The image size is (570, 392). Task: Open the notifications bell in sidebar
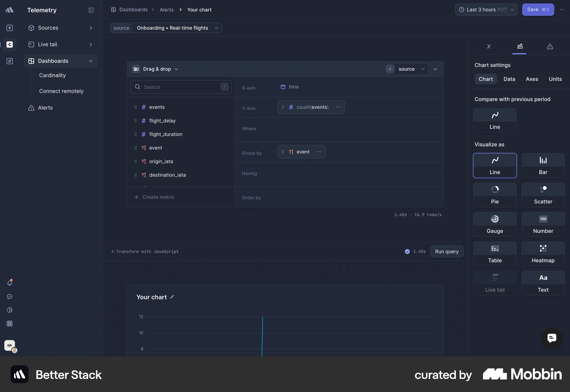9,283
